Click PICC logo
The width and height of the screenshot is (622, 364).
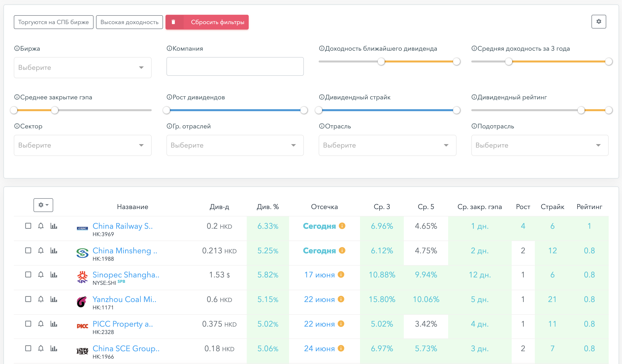pyautogui.click(x=82, y=326)
